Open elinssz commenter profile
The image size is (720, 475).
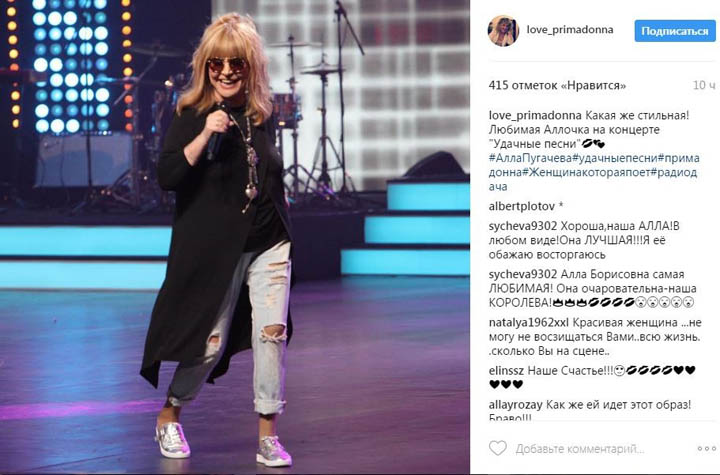point(506,370)
